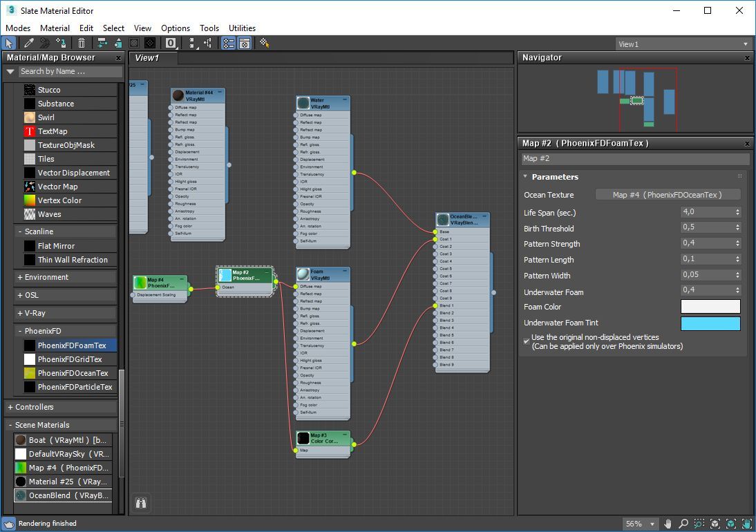
Task: Open the 56% zoom level dropdown
Action: 640,524
